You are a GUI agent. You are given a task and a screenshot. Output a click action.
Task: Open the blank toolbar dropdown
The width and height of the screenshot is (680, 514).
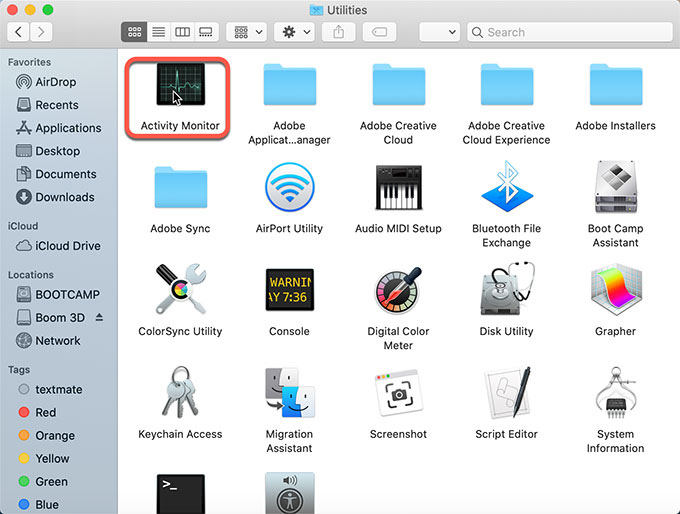point(439,32)
